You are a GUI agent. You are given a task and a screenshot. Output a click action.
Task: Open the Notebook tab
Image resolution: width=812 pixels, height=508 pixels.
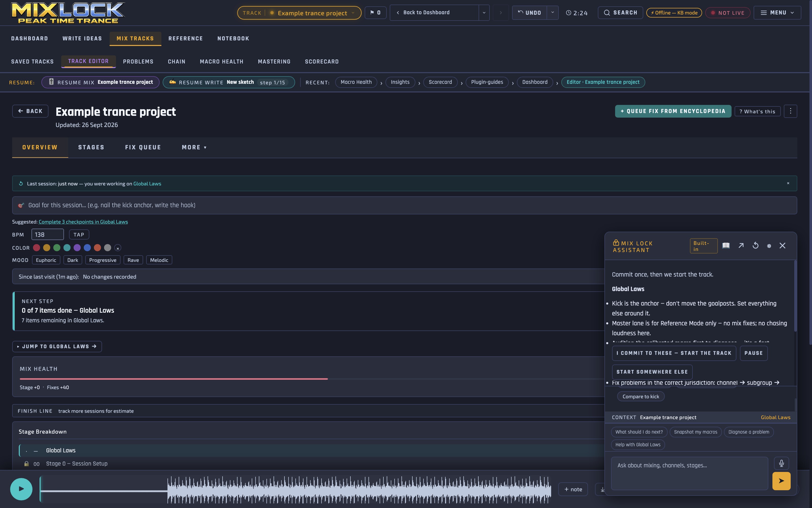point(233,39)
